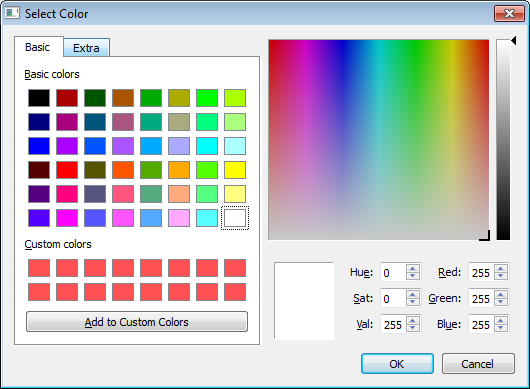Select the dark green swatch in top row
530x389 pixels.
click(95, 98)
